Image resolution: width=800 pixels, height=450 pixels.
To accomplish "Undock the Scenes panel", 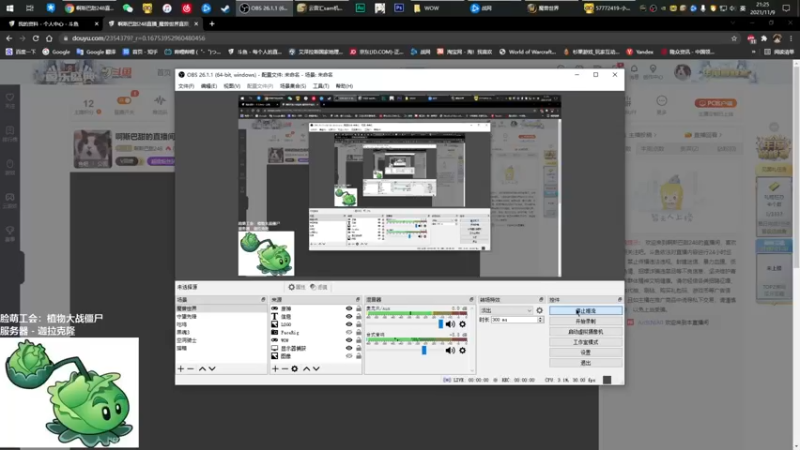I will [x=263, y=299].
